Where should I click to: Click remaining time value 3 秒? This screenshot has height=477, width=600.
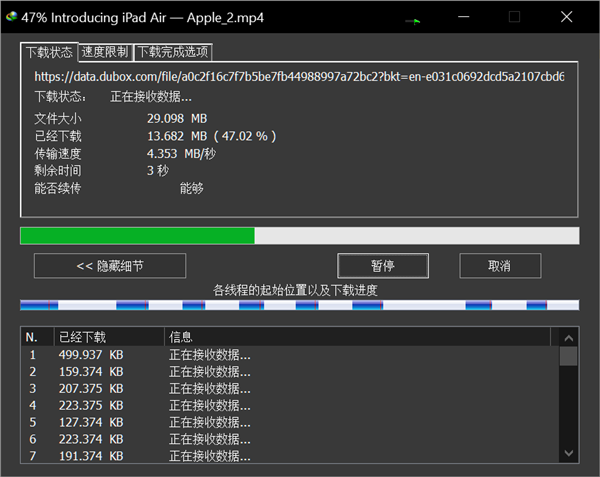point(158,171)
